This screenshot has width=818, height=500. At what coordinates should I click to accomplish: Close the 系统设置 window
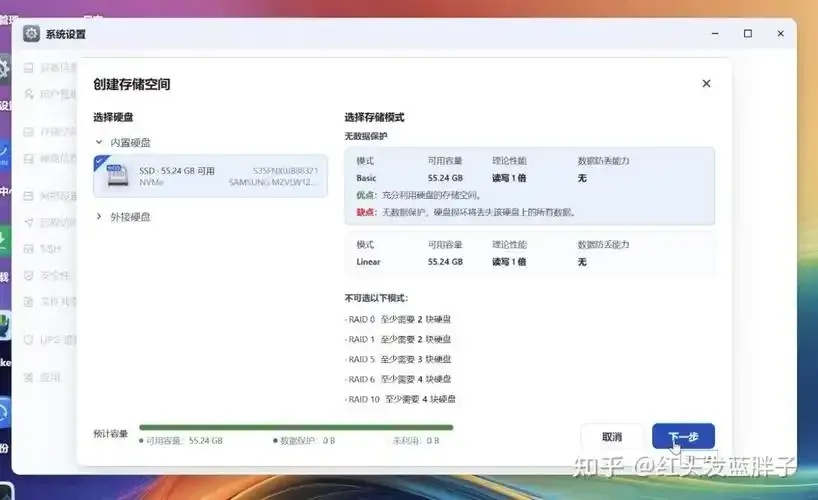coord(780,33)
